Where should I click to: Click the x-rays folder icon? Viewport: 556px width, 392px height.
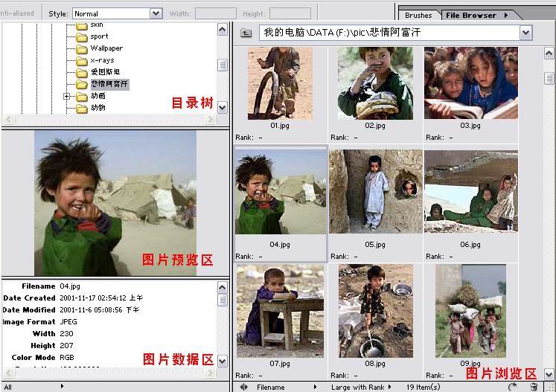tap(82, 61)
